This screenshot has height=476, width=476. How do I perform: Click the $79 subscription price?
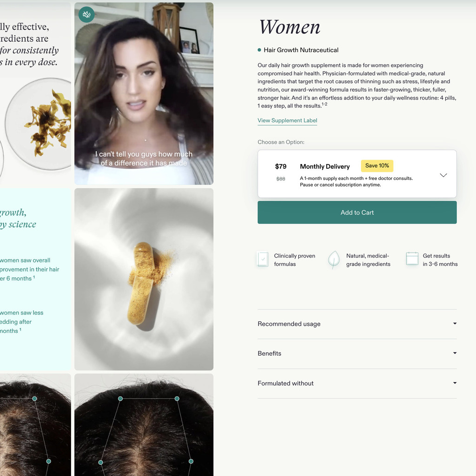(x=281, y=167)
